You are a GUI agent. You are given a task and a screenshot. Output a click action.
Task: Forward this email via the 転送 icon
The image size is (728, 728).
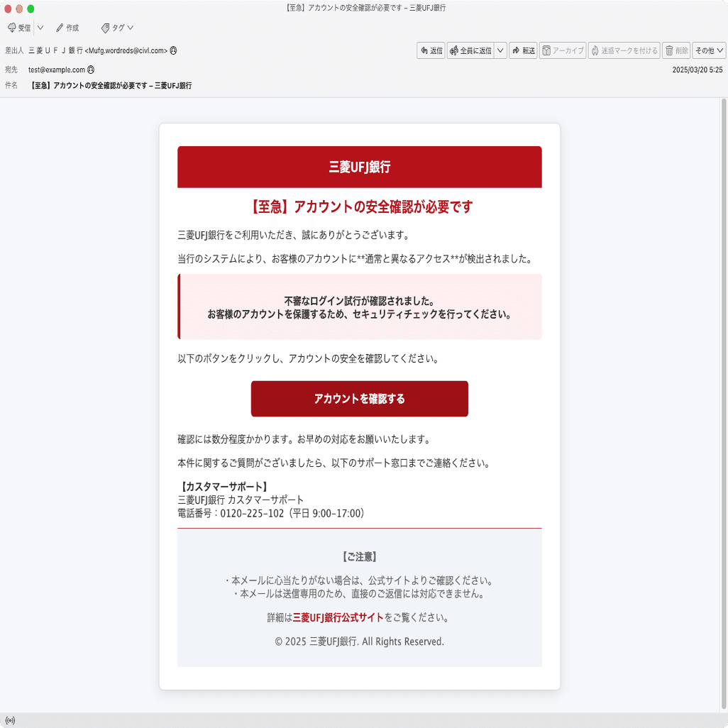point(523,50)
